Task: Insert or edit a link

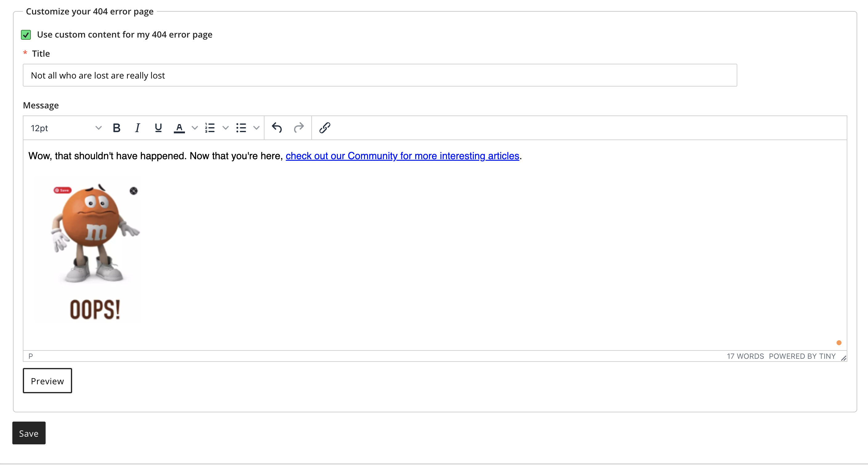Action: pos(325,128)
